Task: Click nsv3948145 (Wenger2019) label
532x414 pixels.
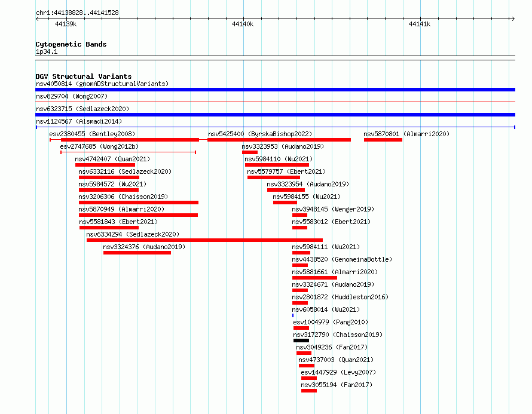Action: coord(333,209)
